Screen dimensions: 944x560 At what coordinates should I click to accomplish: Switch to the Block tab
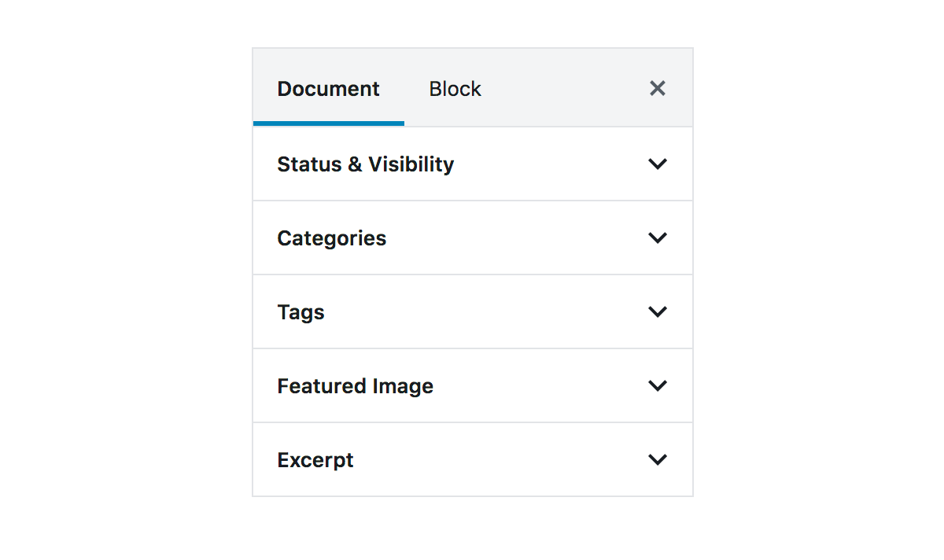[455, 88]
